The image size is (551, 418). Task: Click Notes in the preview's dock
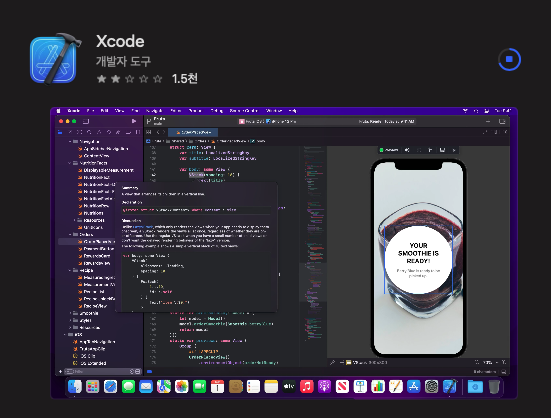point(271,387)
